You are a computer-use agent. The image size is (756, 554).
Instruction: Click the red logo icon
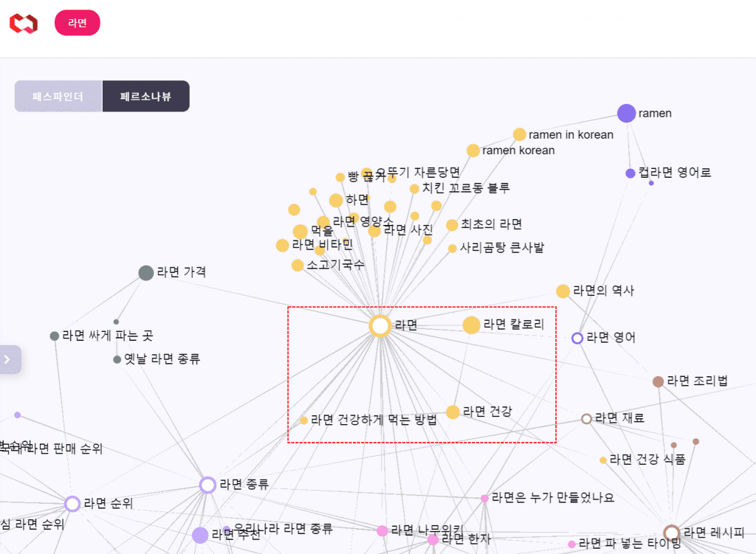[x=23, y=23]
